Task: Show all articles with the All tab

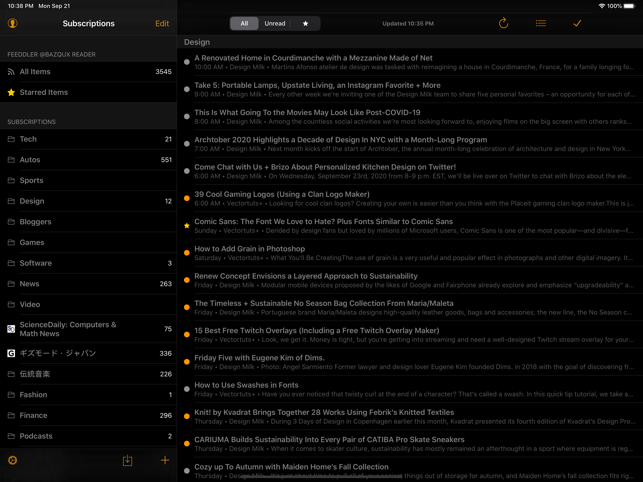Action: 244,23
